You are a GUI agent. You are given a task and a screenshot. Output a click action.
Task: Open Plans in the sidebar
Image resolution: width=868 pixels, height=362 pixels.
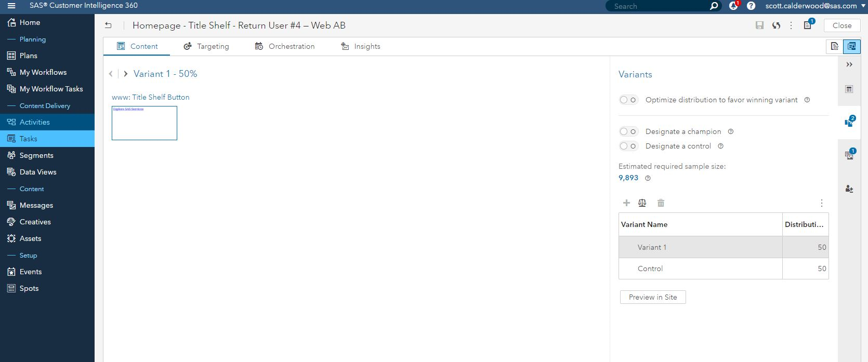pos(47,56)
